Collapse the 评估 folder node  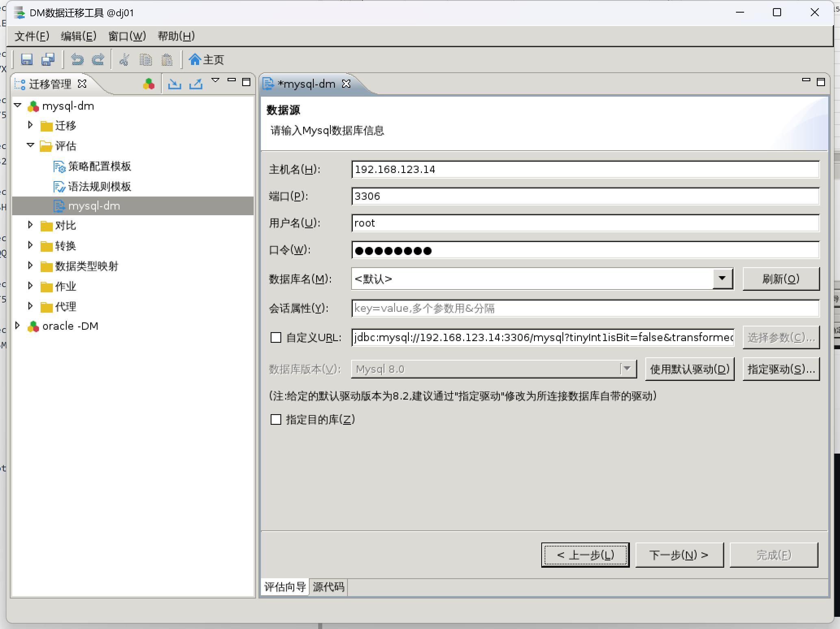point(30,145)
